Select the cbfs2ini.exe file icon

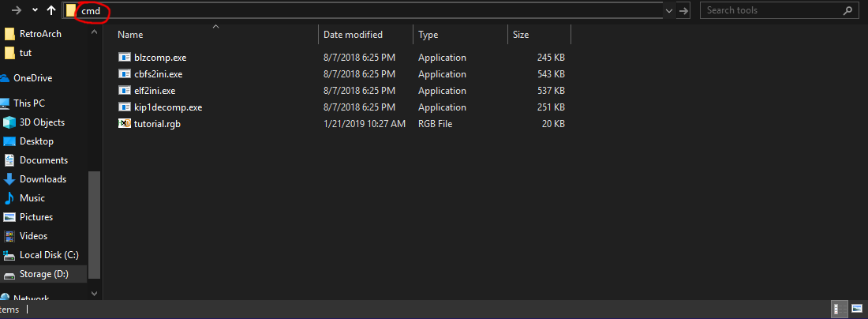pos(124,73)
